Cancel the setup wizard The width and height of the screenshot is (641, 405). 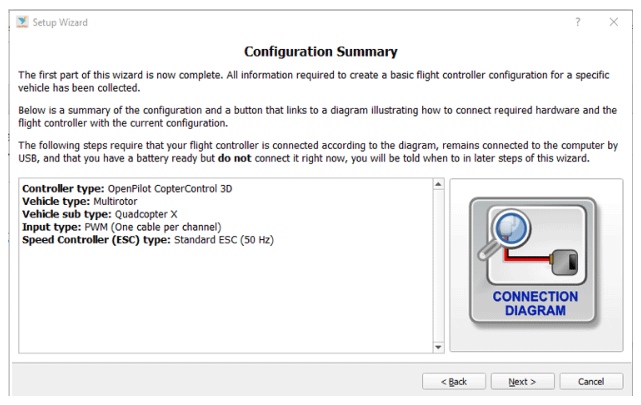point(591,381)
